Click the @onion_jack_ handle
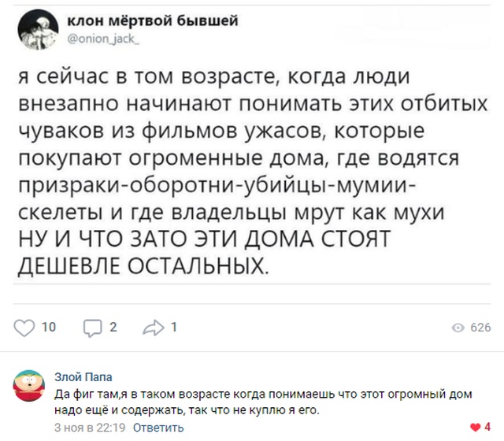 coord(103,39)
